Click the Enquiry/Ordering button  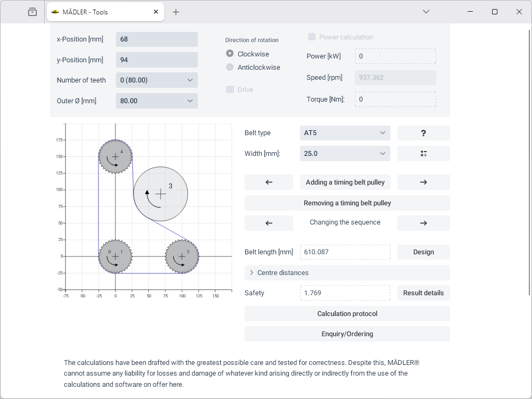(347, 334)
